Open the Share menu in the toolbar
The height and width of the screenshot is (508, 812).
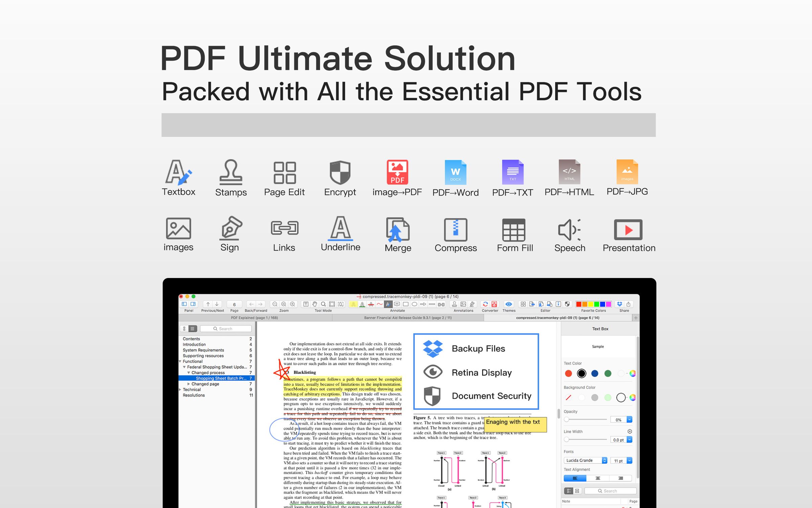(x=628, y=304)
